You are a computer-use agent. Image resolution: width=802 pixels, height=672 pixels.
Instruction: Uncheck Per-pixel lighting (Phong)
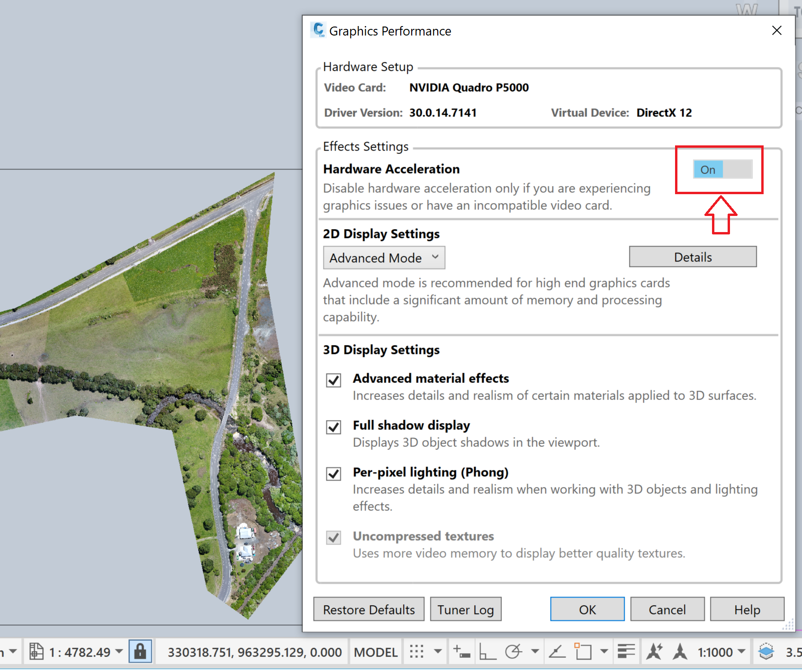click(x=333, y=474)
